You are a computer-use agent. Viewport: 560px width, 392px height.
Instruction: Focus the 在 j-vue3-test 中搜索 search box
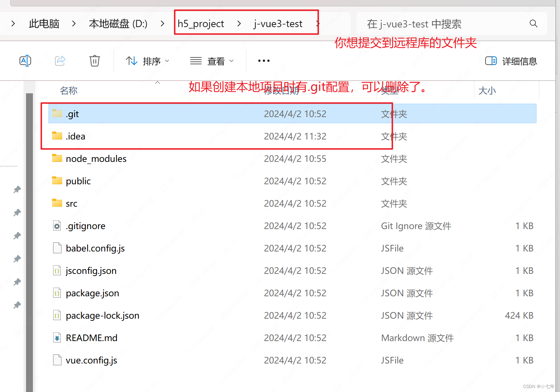click(x=452, y=24)
